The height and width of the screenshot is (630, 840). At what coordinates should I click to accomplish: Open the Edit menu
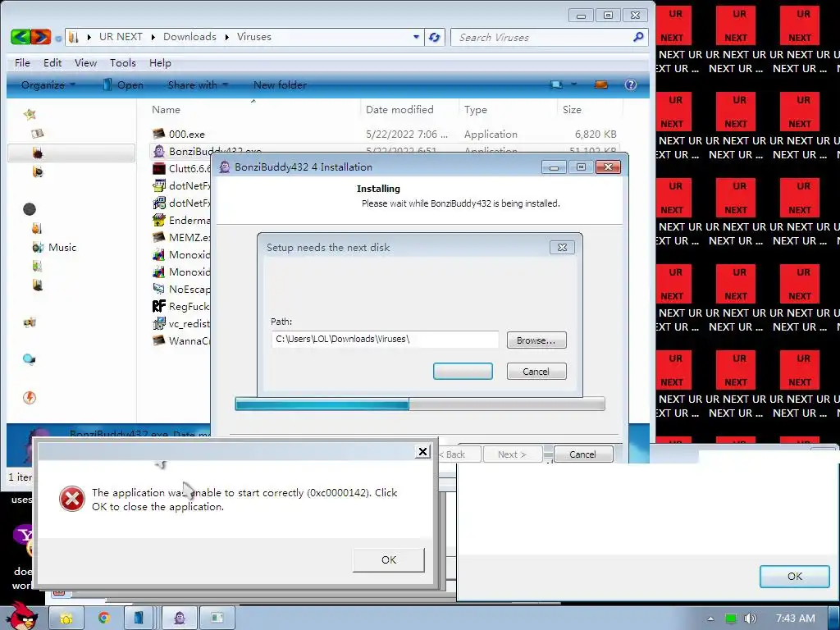click(52, 62)
